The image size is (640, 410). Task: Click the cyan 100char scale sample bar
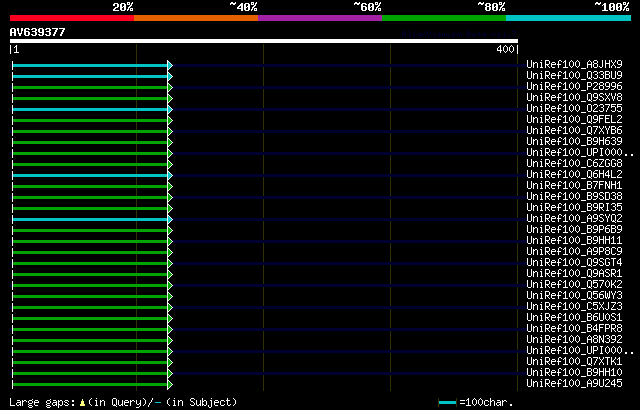tap(447, 403)
